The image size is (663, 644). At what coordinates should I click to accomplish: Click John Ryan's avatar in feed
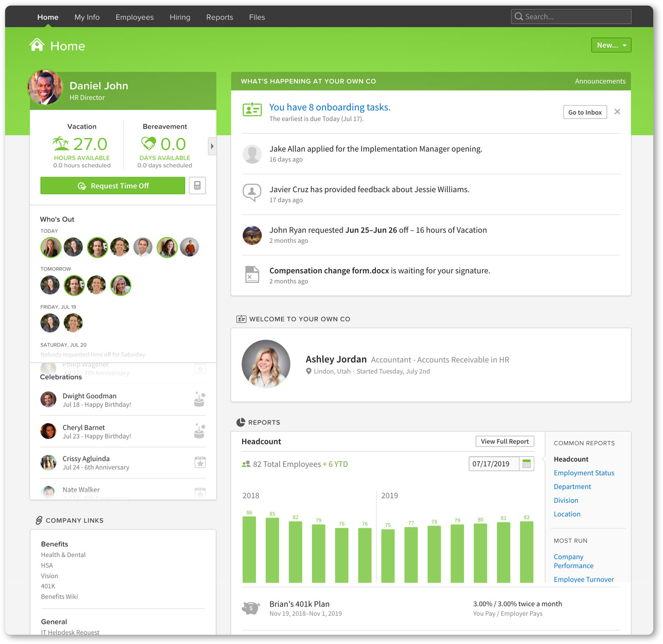click(252, 235)
